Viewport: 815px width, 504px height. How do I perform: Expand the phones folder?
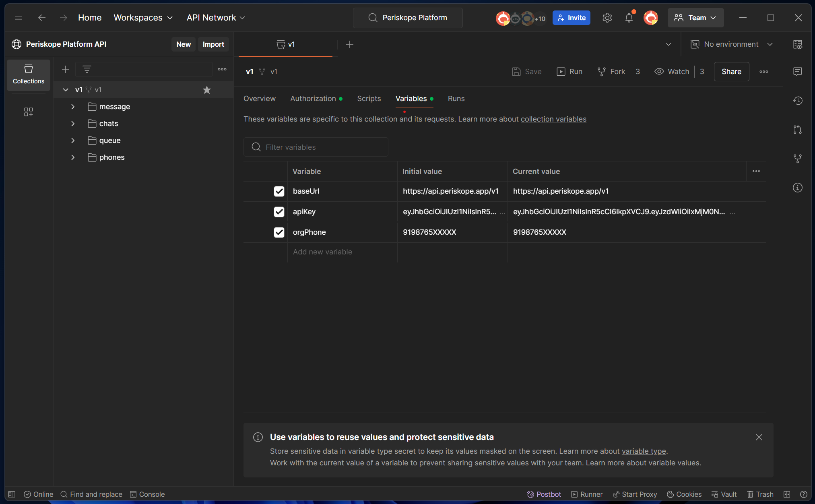click(73, 157)
